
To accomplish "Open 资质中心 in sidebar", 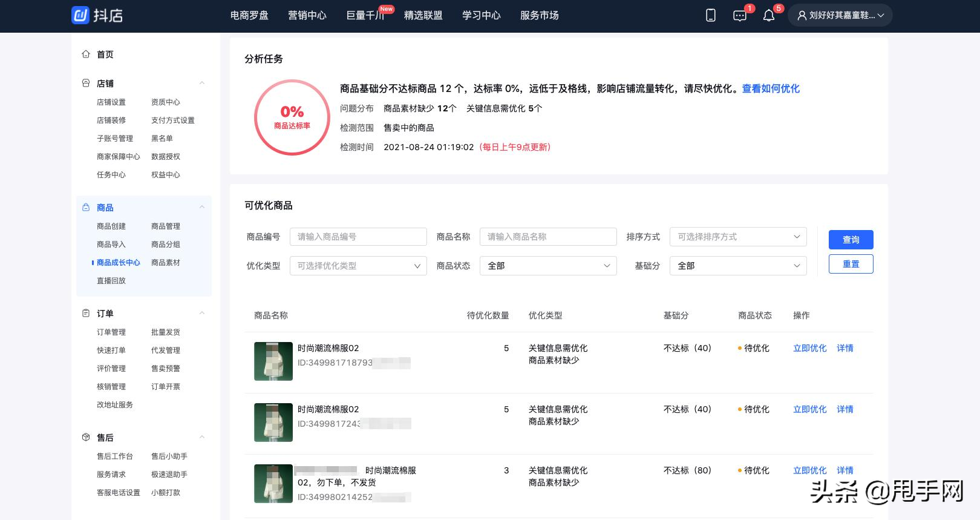I will pos(166,102).
